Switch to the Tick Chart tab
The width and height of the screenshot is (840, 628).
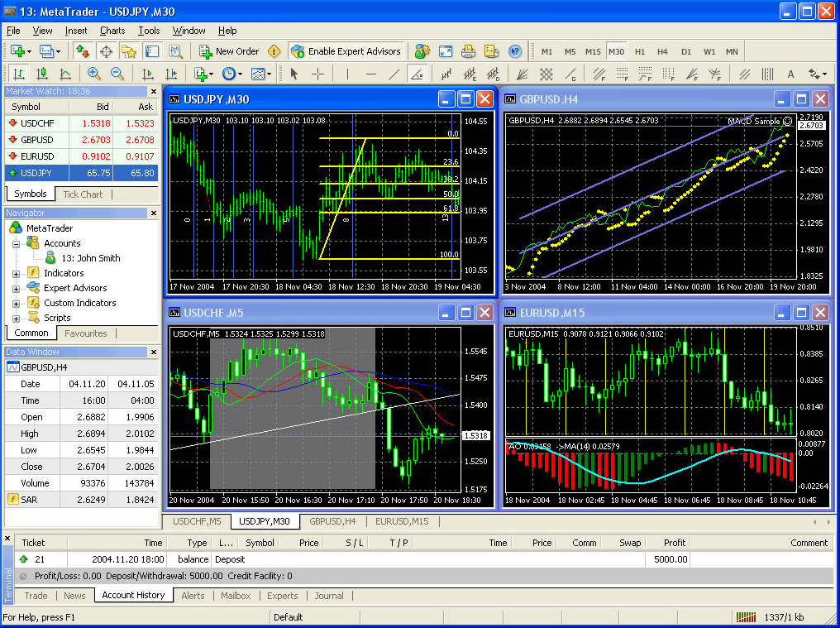[83, 194]
